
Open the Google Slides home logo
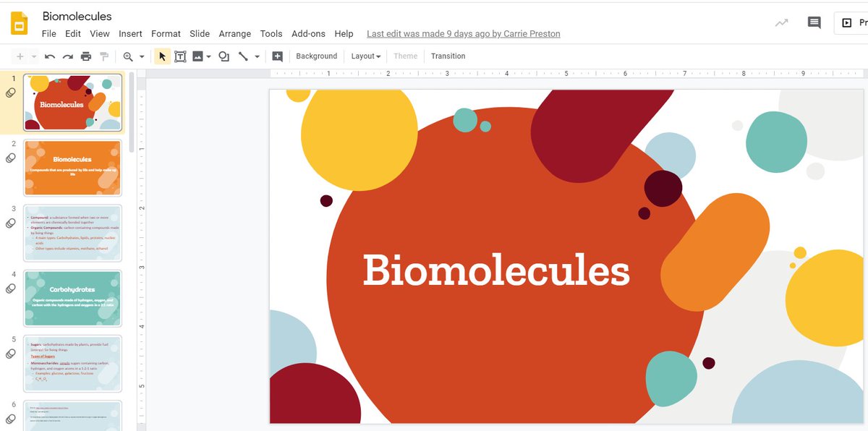click(20, 25)
